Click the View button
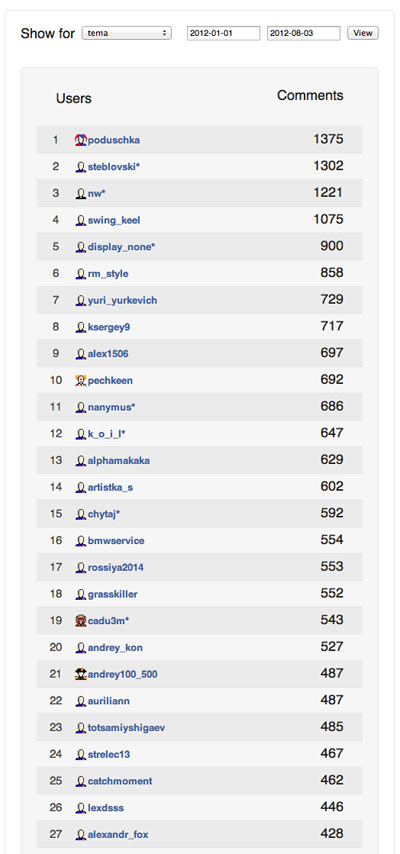 pos(363,33)
